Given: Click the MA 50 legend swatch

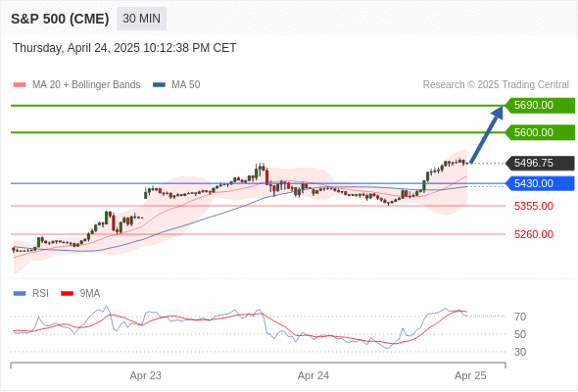Looking at the screenshot, I should [x=159, y=85].
